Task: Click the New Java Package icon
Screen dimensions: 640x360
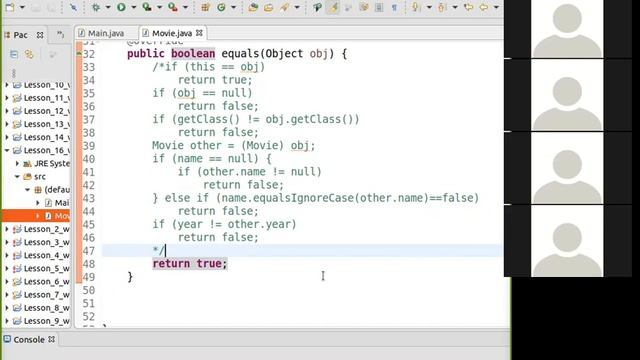Action: point(205,7)
